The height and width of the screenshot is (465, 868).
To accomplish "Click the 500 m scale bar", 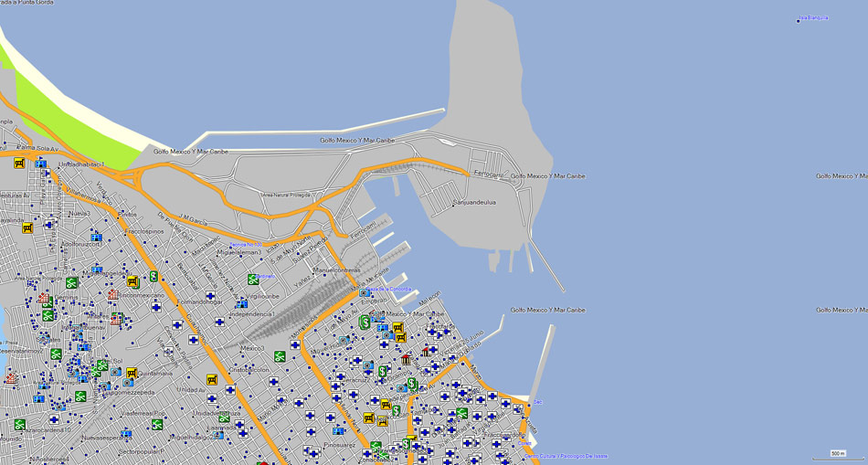I will tap(837, 454).
